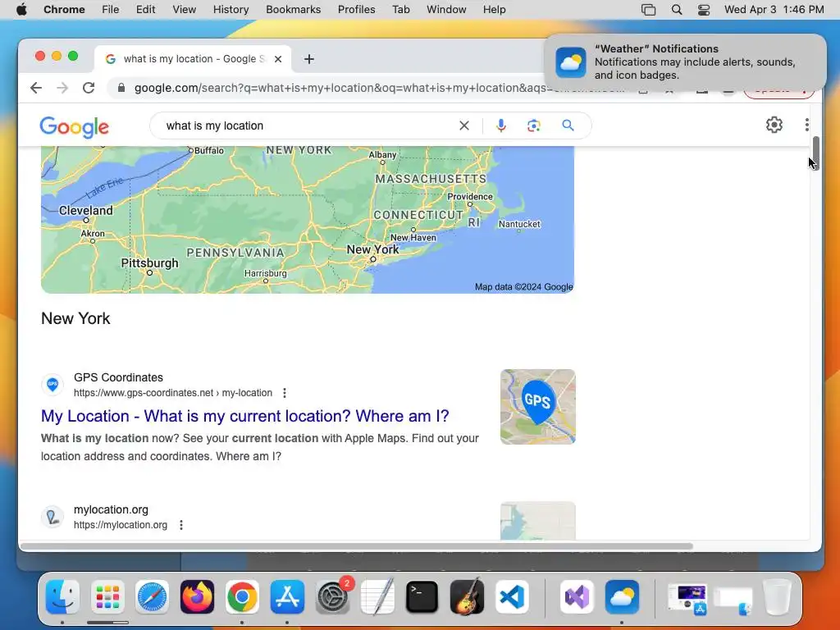Open GarageBand from the Dock

467,597
